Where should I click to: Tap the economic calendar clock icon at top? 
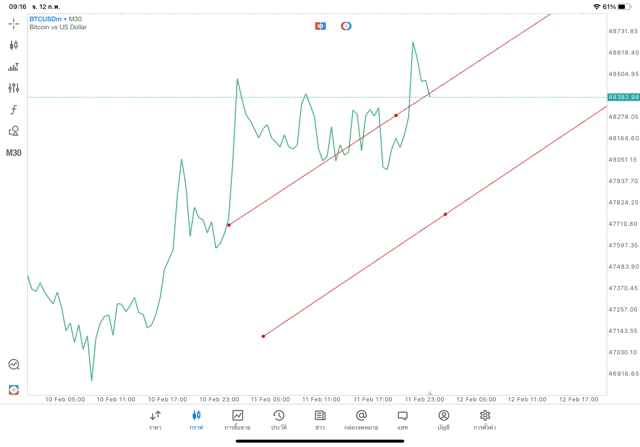[346, 25]
